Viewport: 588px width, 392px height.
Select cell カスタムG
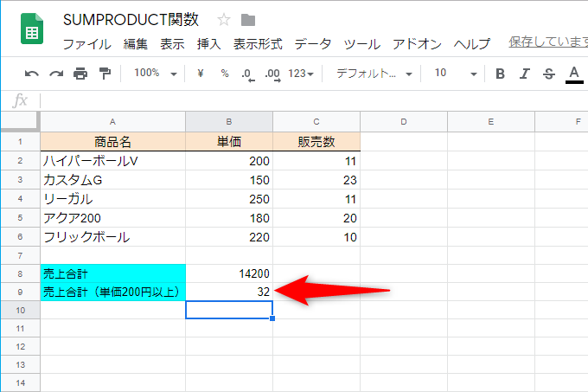(x=112, y=180)
